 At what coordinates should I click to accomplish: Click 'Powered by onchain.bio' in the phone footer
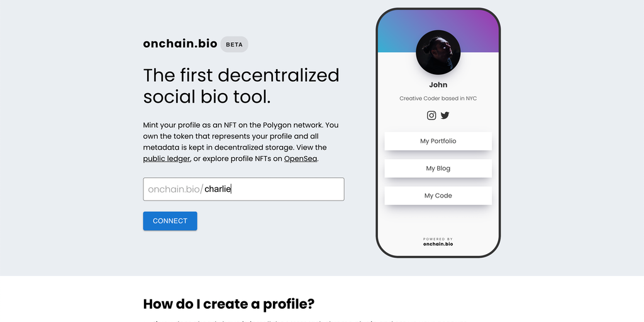[438, 241]
